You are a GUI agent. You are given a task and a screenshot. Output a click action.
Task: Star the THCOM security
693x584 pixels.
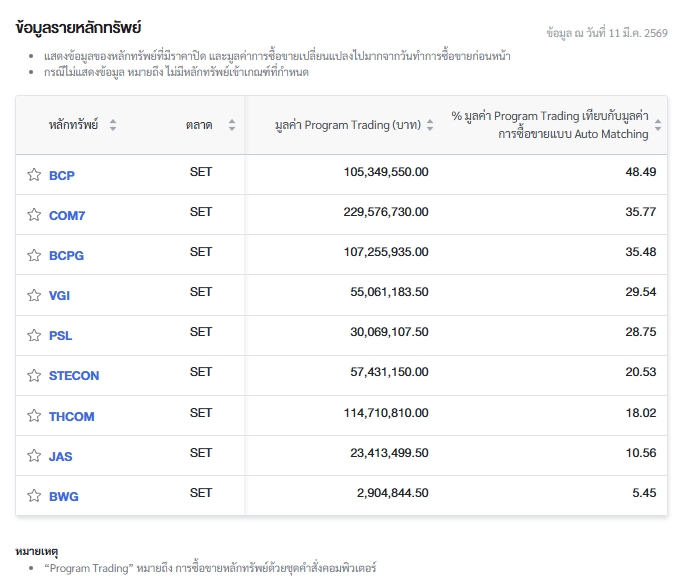pyautogui.click(x=34, y=416)
